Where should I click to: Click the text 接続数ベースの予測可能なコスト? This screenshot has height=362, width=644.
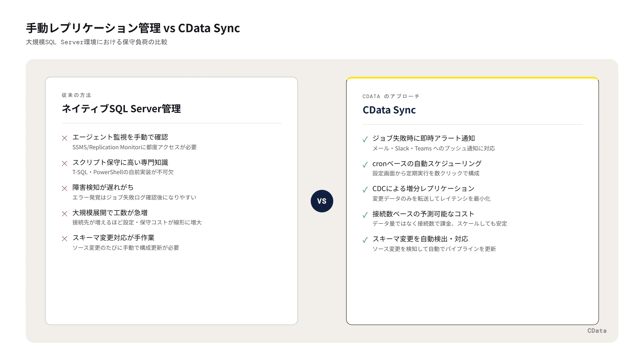coord(423,214)
